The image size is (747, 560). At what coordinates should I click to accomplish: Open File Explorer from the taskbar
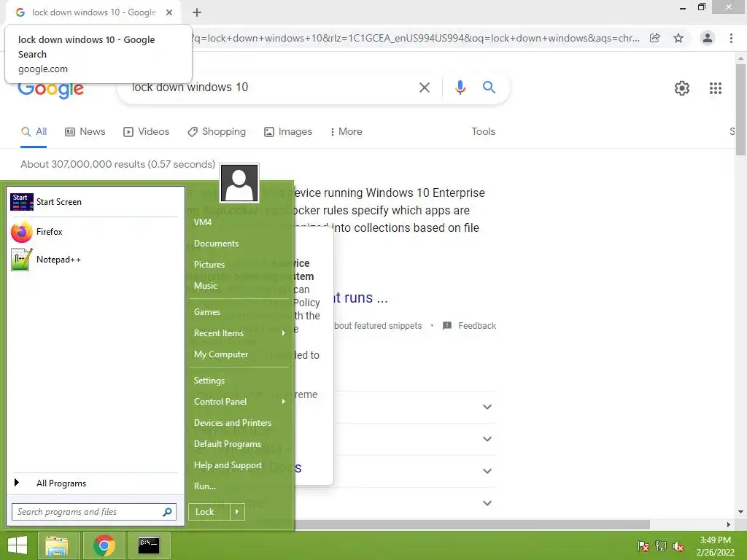(x=57, y=545)
